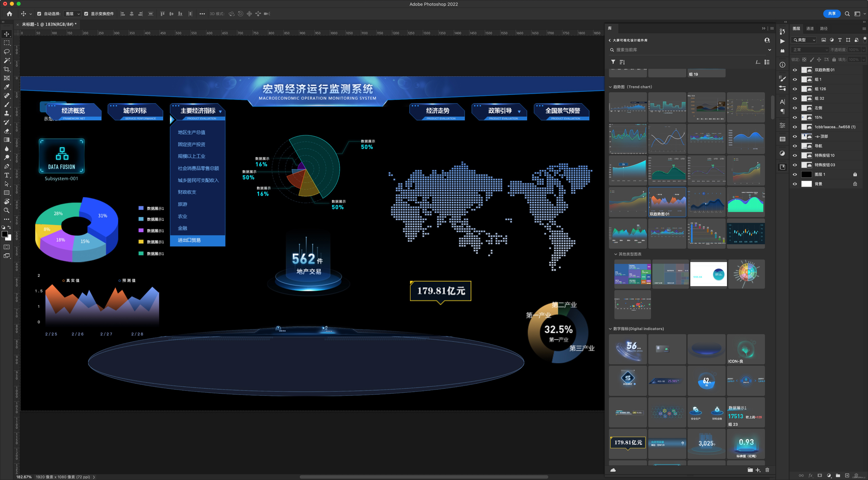868x480 pixels.
Task: Delete library item with trash icon
Action: coord(767,470)
